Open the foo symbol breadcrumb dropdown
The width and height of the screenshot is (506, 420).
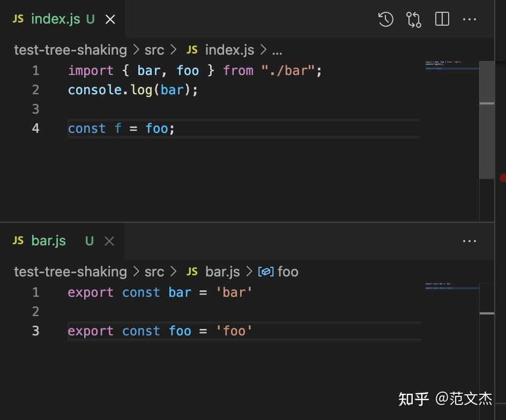point(289,272)
